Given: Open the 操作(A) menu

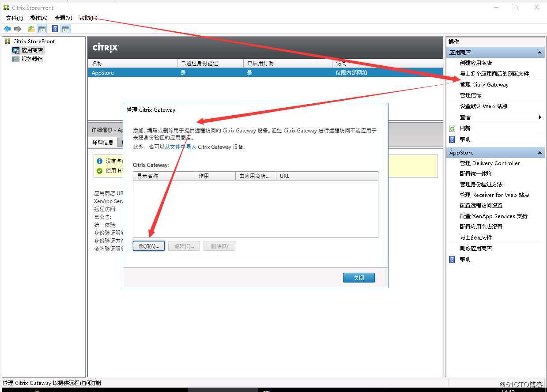Looking at the screenshot, I should 39,18.
